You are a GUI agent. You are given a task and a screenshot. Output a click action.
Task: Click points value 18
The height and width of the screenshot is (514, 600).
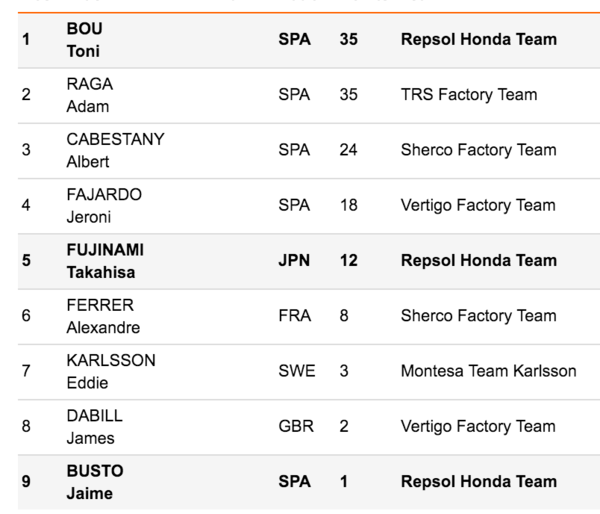click(348, 205)
